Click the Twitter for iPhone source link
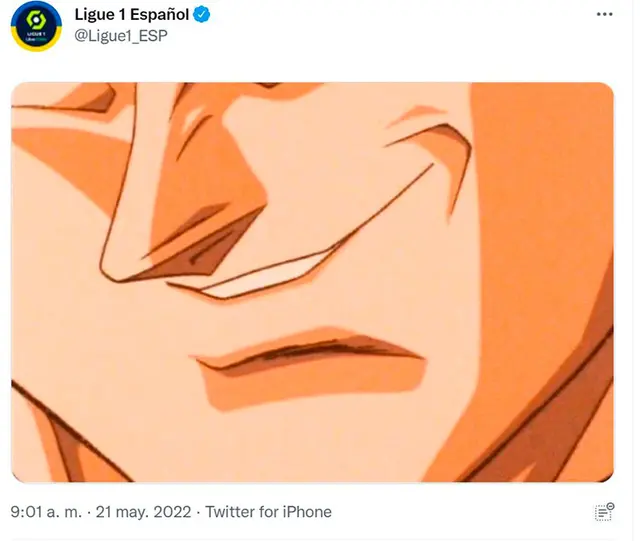The width and height of the screenshot is (640, 541). [x=268, y=512]
